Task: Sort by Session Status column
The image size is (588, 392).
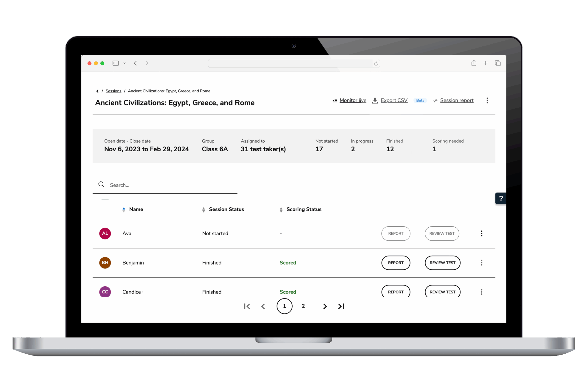Action: (x=226, y=209)
